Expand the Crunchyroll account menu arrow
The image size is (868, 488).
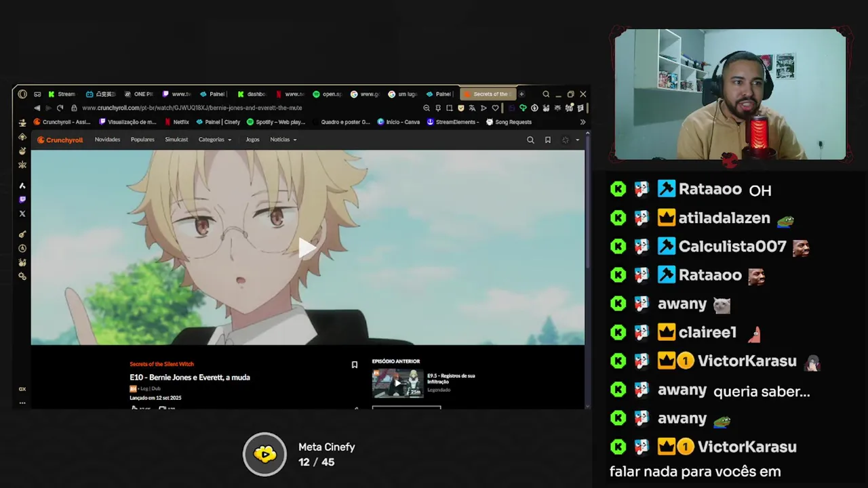[x=577, y=140]
